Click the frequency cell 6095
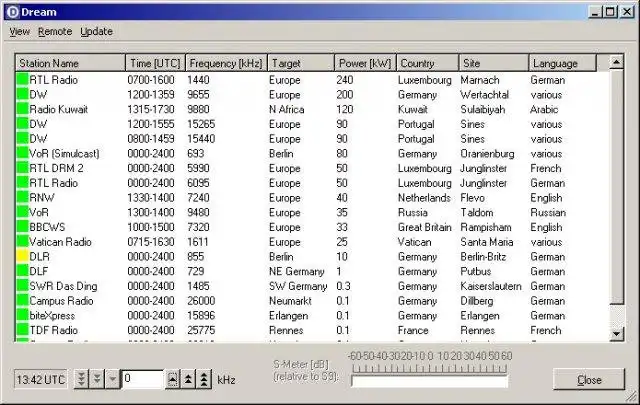Screen dimensions: 640x405 (198, 183)
